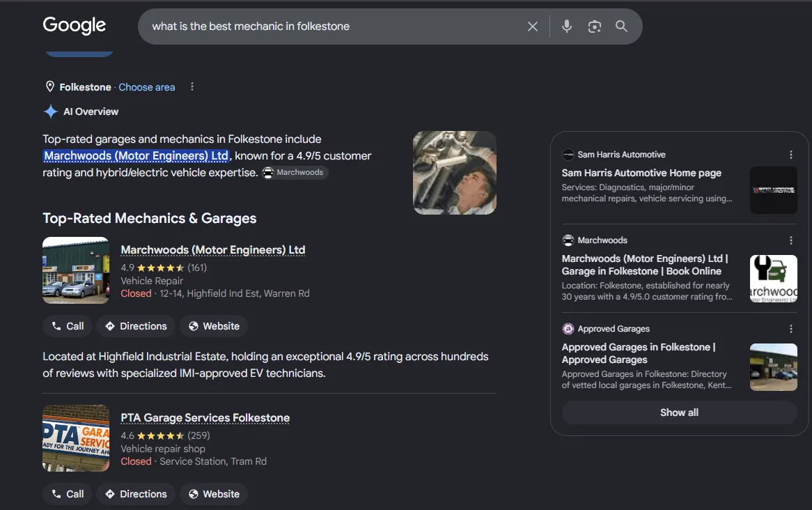
Task: Click Approved Garages thumbnail image
Action: pos(773,367)
